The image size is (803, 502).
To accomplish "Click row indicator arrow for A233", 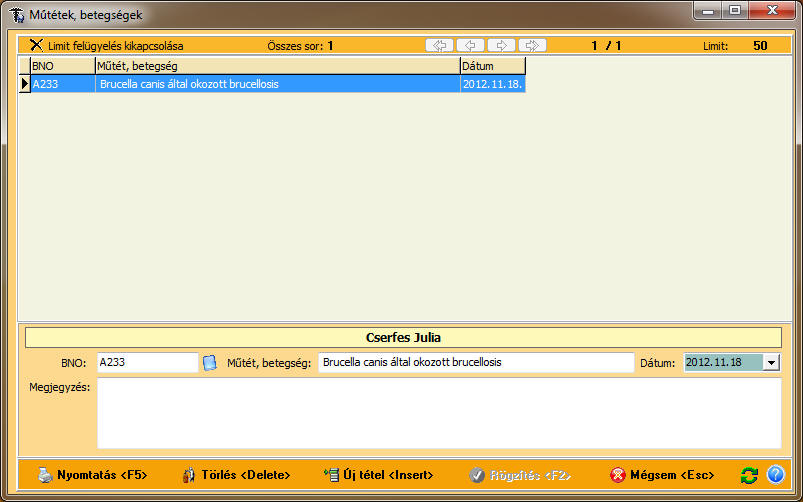I will point(25,84).
